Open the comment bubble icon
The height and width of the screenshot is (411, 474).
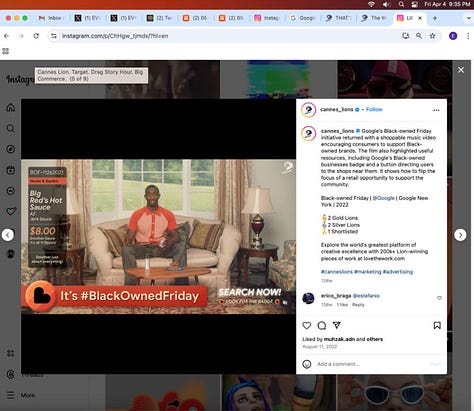click(322, 325)
